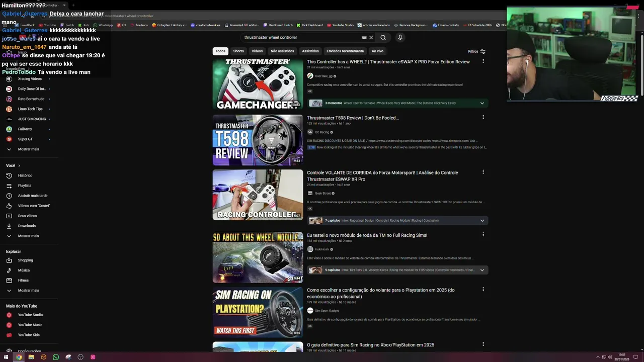Open the Thrustmaster T598 Review title link

tap(353, 118)
